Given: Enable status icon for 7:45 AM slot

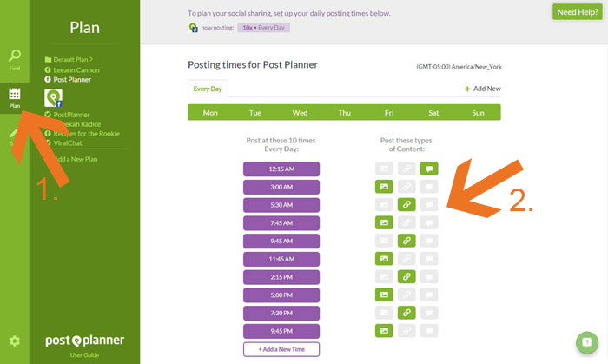Looking at the screenshot, I should [429, 222].
